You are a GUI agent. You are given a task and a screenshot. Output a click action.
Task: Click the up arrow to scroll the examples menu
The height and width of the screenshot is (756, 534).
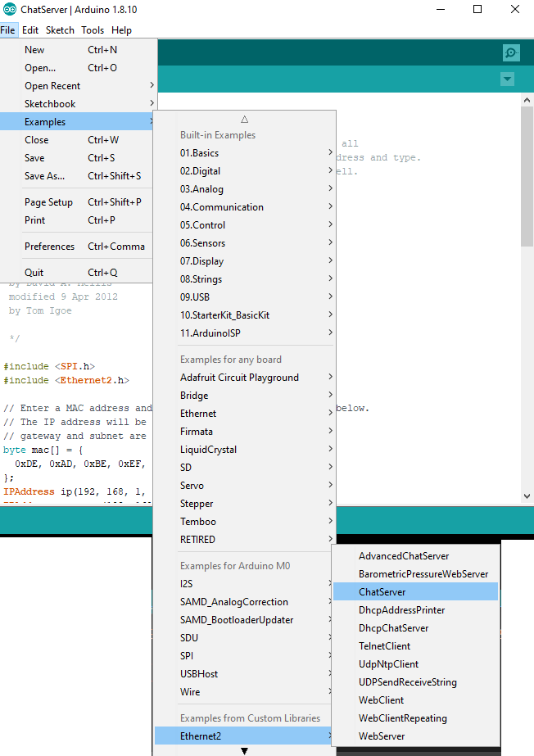[244, 119]
